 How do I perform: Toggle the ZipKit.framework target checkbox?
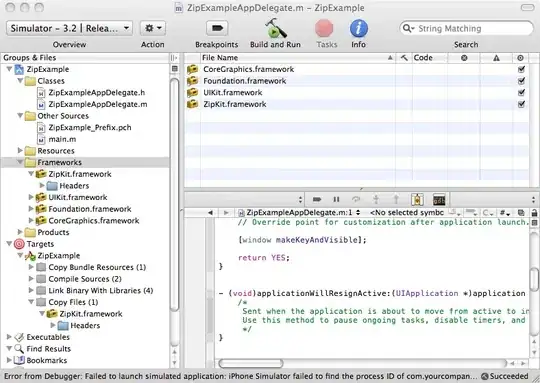pos(521,104)
